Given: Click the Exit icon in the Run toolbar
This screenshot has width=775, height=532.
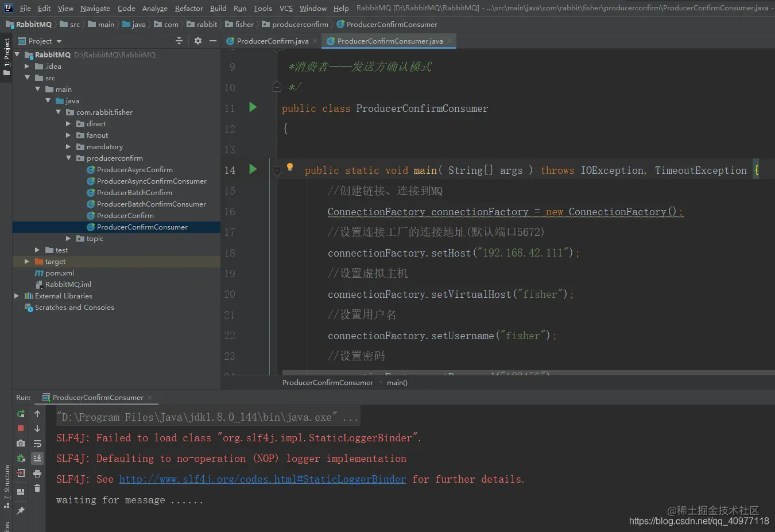Looking at the screenshot, I should (x=21, y=473).
